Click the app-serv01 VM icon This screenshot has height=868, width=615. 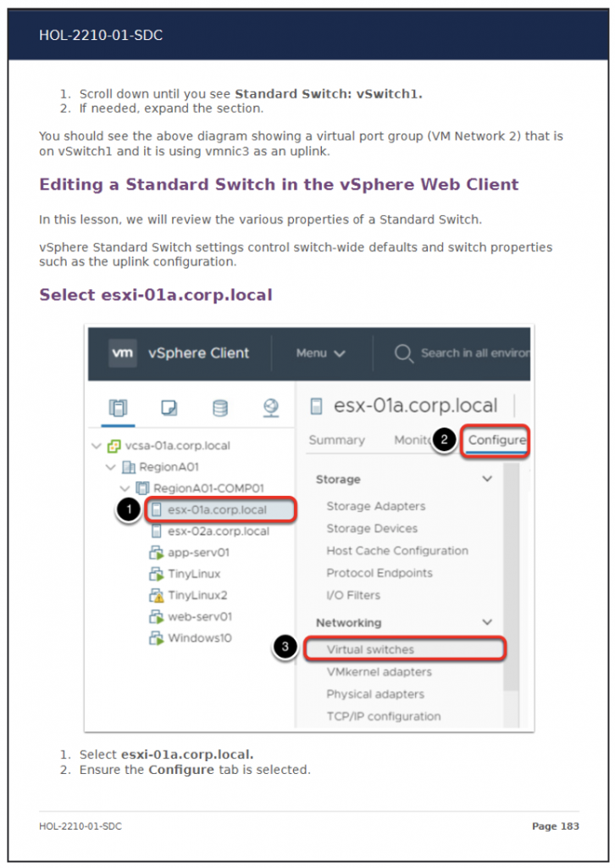pos(157,553)
